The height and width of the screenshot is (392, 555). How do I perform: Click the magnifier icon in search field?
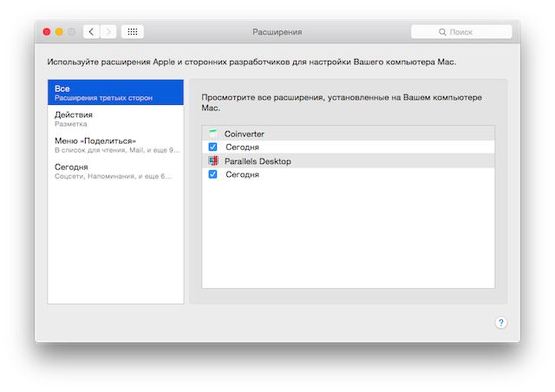442,32
